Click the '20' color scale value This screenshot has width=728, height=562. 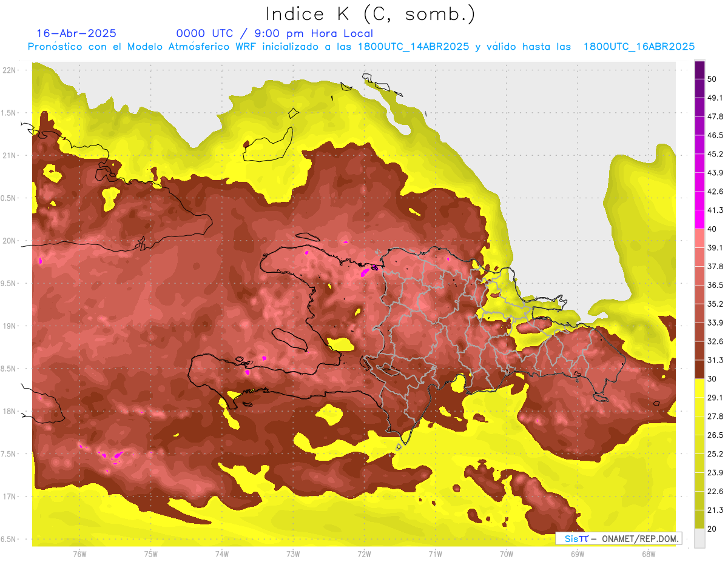712,529
